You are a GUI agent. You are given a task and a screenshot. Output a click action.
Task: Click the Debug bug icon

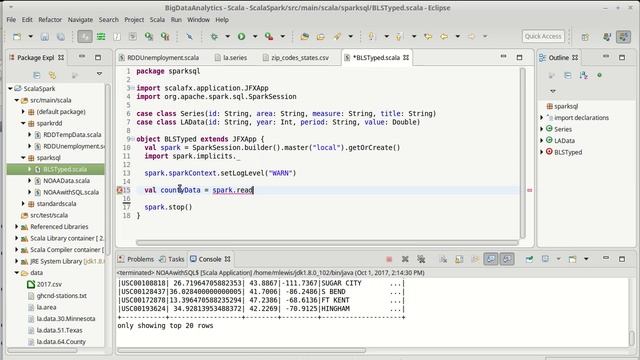point(214,36)
